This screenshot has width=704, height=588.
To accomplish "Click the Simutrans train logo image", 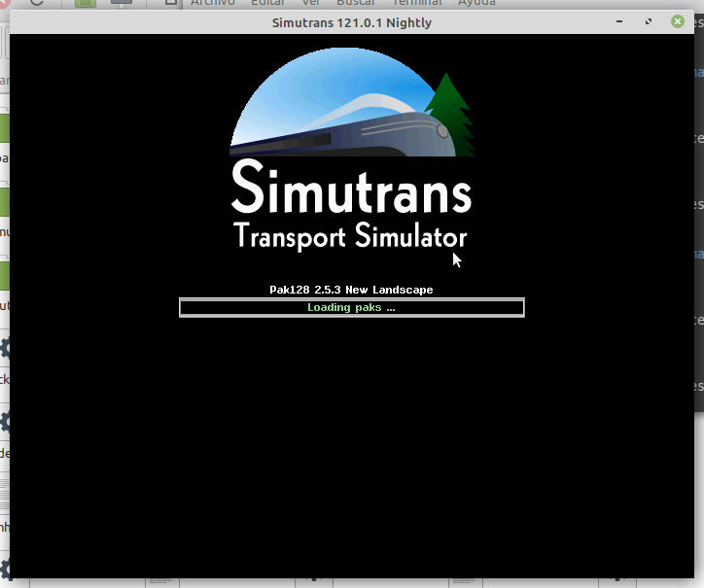I will pyautogui.click(x=352, y=102).
